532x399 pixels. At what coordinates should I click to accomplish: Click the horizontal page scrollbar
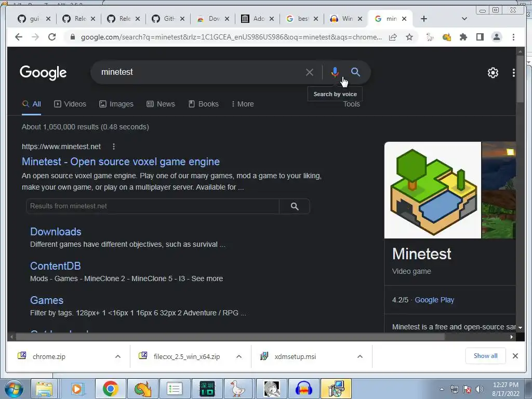click(230, 337)
